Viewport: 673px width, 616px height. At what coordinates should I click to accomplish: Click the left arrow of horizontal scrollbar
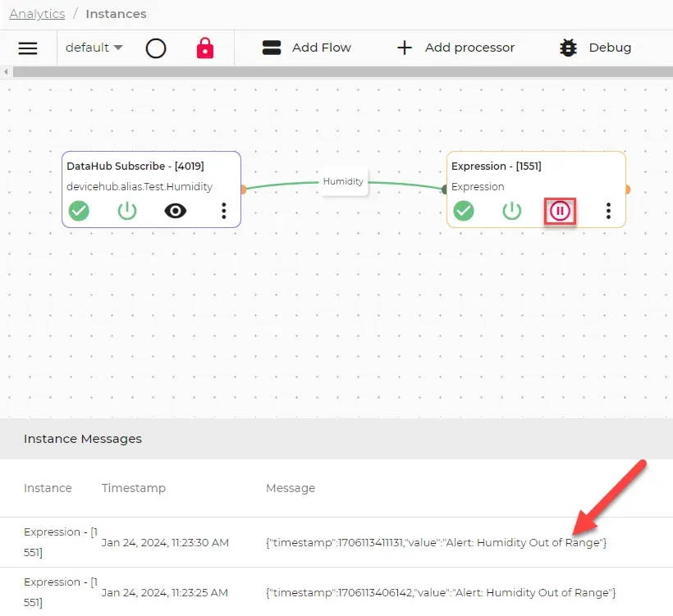point(6,71)
